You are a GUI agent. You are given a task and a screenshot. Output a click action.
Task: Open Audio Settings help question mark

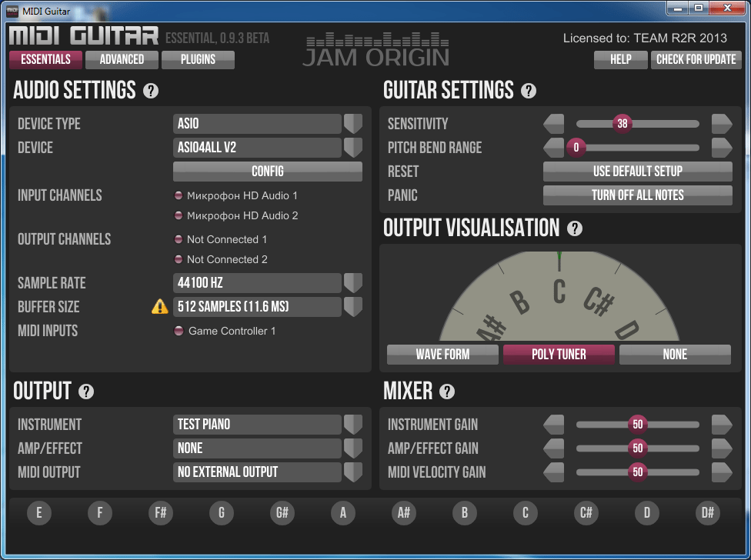(150, 91)
